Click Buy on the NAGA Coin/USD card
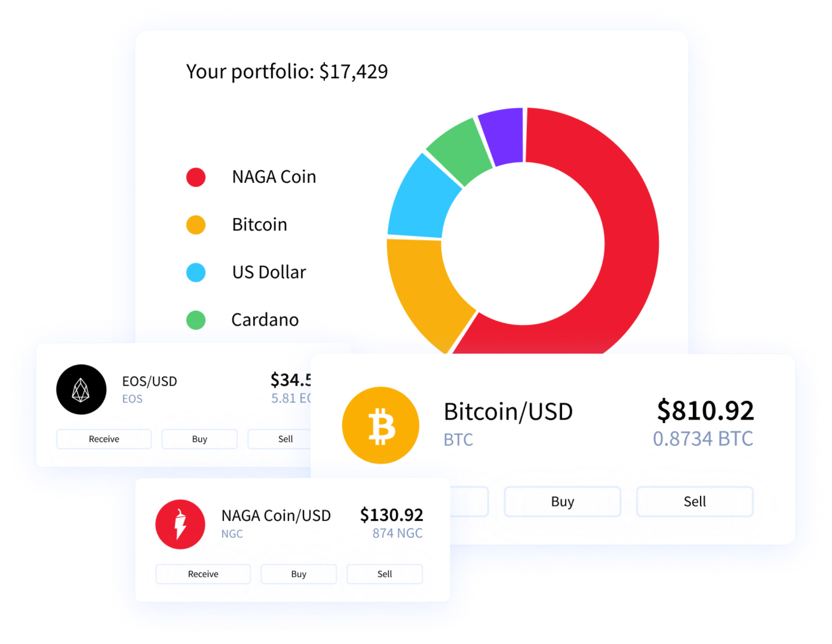The height and width of the screenshot is (644, 832). pos(298,573)
